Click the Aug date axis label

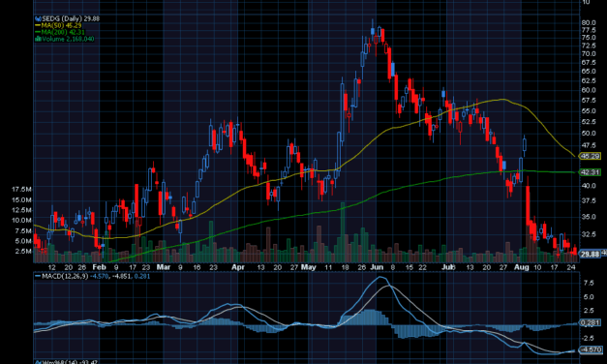click(x=522, y=267)
